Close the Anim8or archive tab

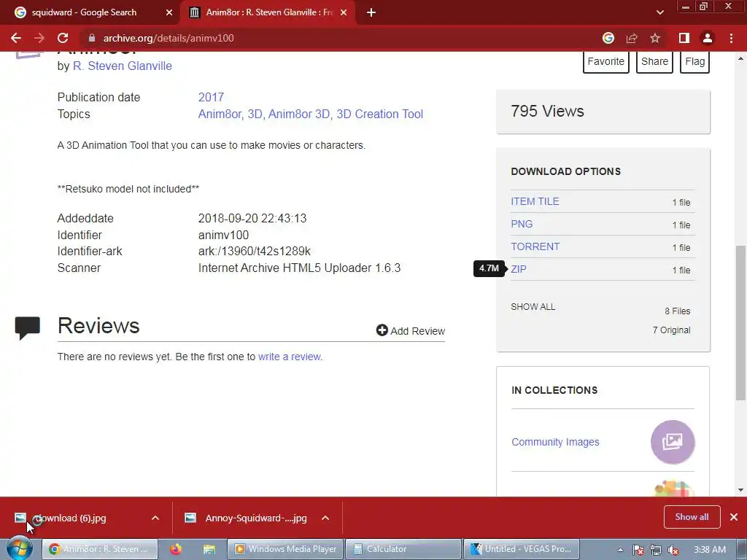point(344,12)
